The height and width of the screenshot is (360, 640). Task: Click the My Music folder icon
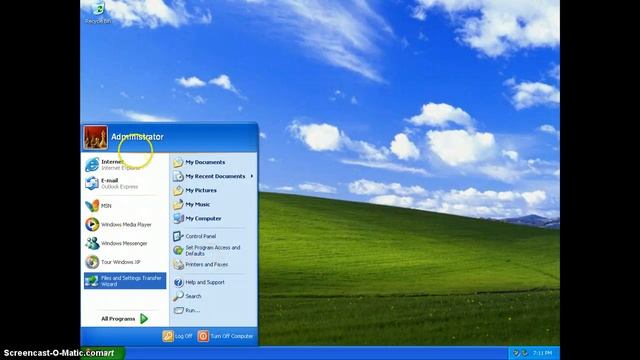click(178, 204)
